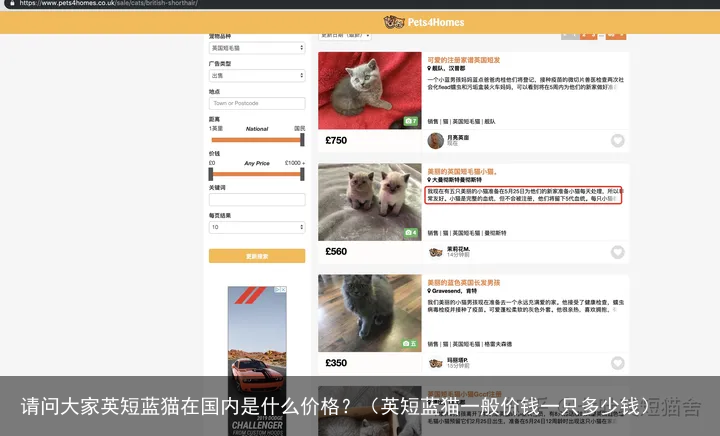
Task: Click the £750 price label
Action: coord(336,140)
